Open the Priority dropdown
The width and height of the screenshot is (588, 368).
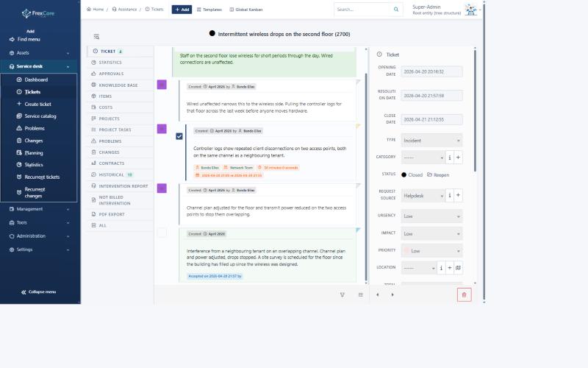pos(431,251)
